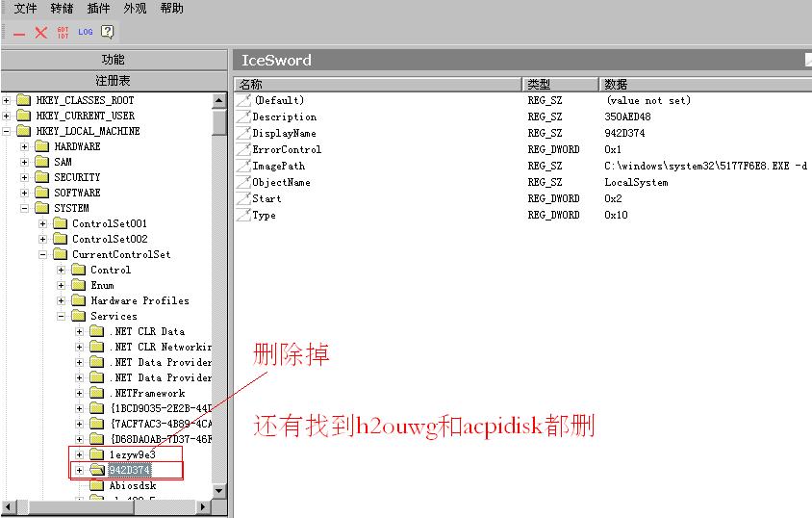Open the 插件 menu
The width and height of the screenshot is (812, 518).
pos(98,9)
